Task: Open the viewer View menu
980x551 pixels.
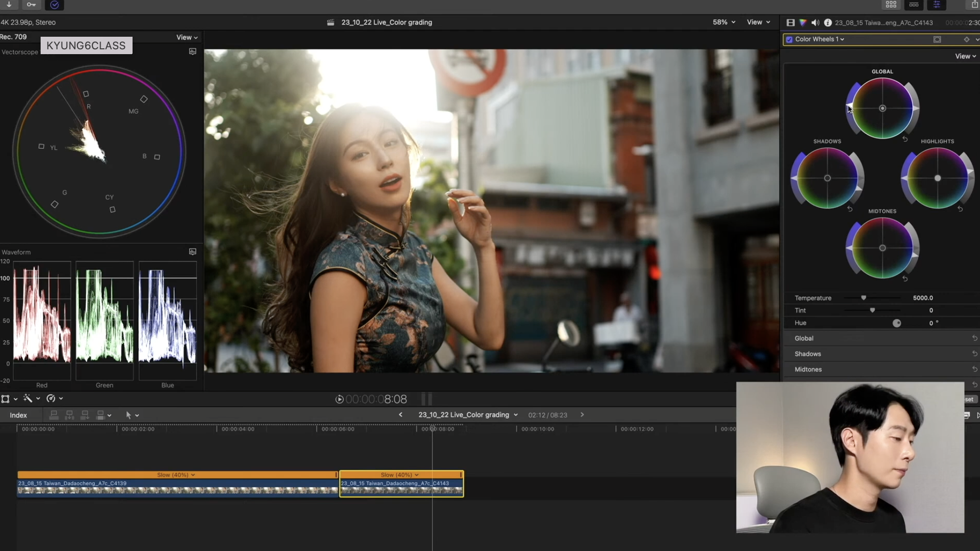Action: pos(758,22)
